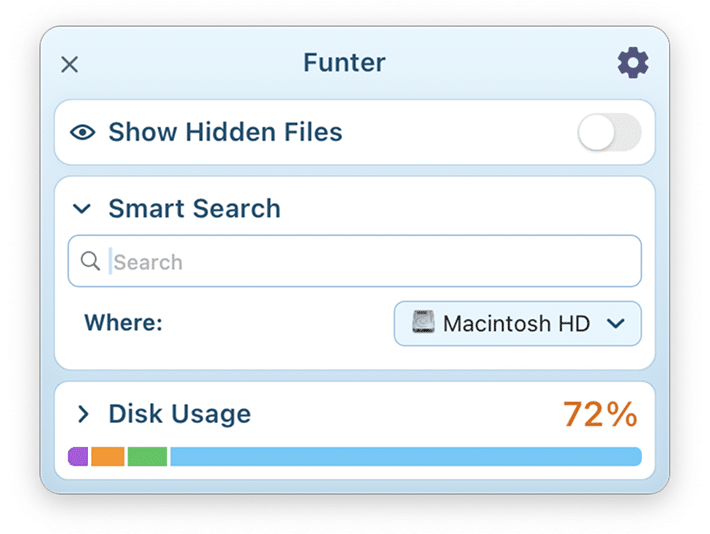Select the purple segment of disk bar
The height and width of the screenshot is (534, 710).
(x=78, y=457)
